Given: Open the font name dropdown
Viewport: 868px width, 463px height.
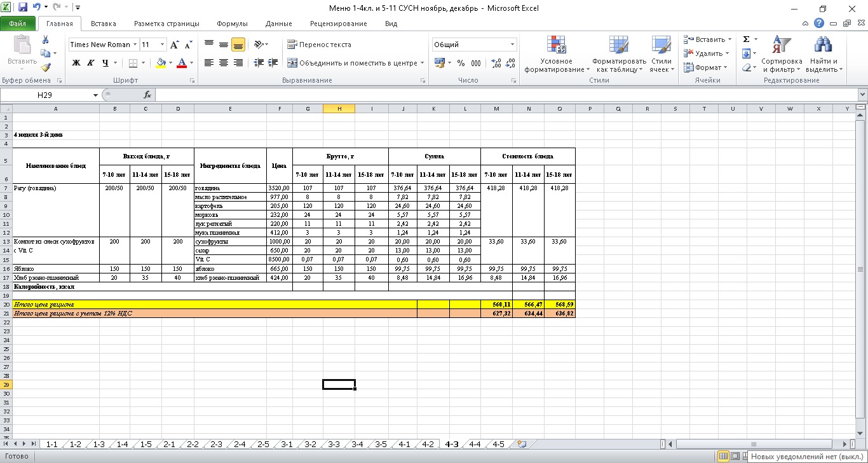Looking at the screenshot, I should tap(135, 45).
